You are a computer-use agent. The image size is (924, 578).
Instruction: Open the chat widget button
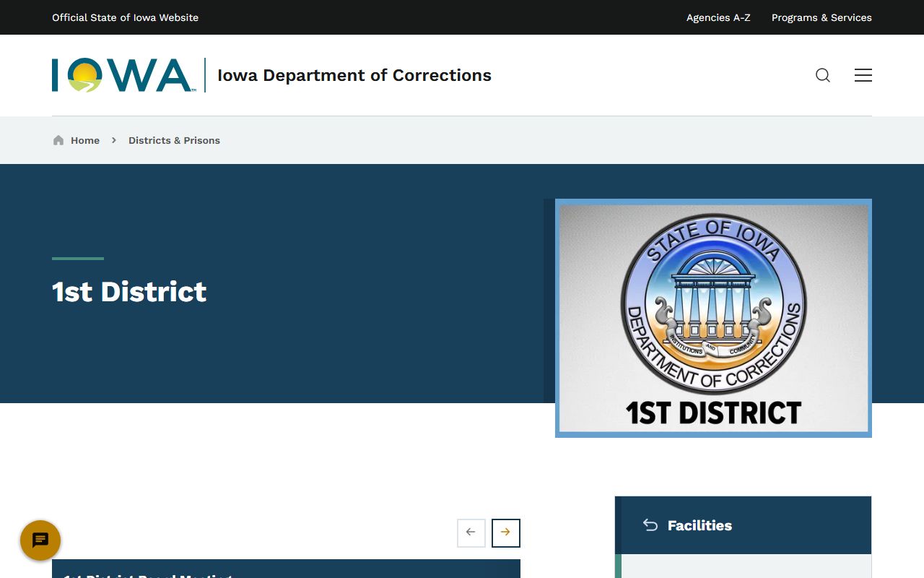(40, 540)
